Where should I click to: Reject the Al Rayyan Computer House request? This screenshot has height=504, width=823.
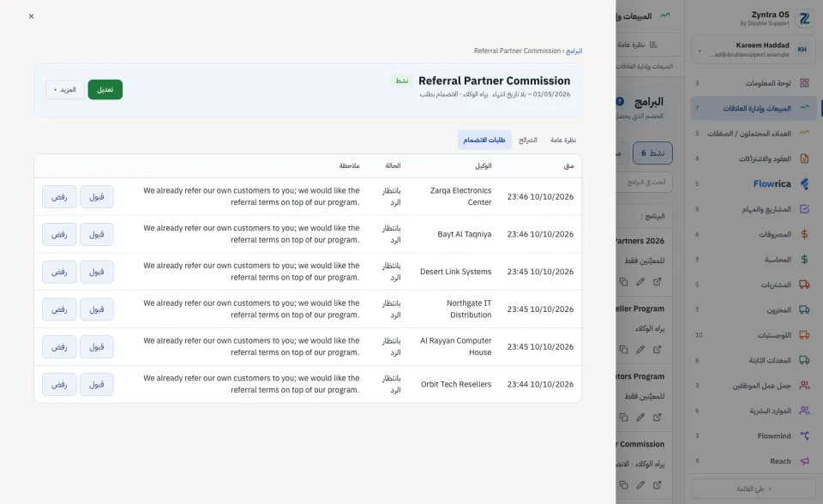coord(59,347)
